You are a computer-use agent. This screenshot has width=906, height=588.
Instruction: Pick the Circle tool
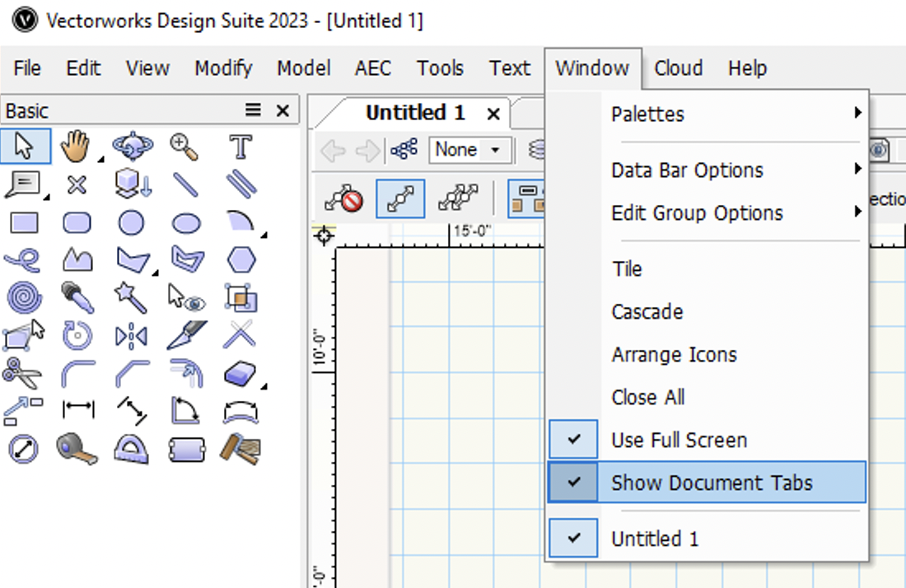tap(130, 224)
